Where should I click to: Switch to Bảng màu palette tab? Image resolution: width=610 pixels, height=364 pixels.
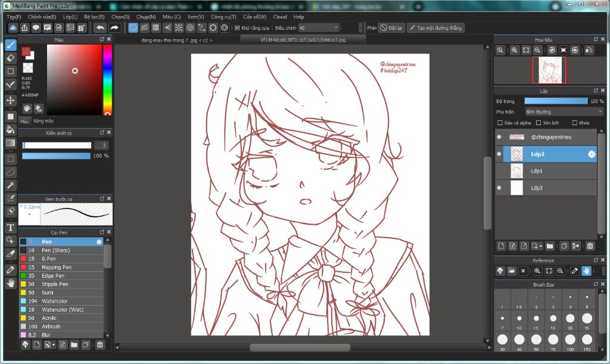tap(43, 121)
